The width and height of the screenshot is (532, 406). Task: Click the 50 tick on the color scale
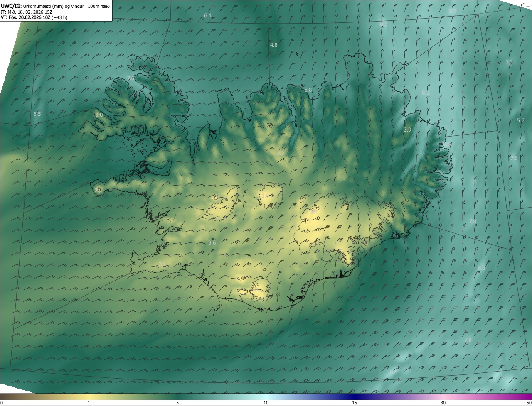pos(529,403)
